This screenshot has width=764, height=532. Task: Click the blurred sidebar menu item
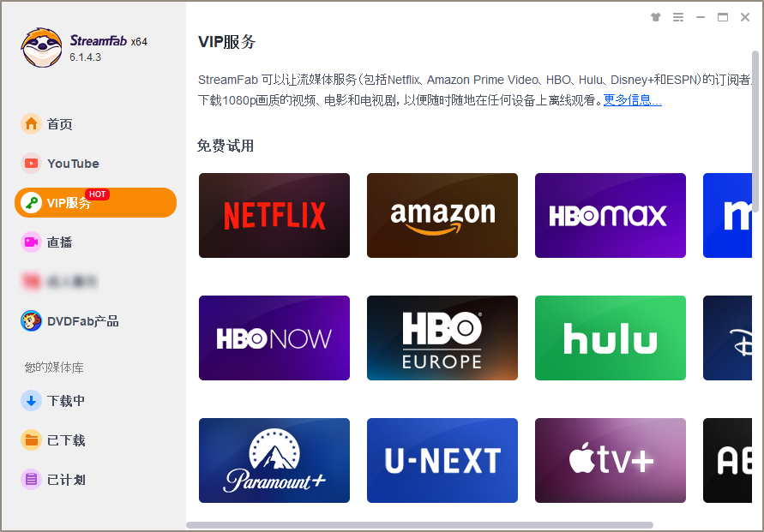(x=59, y=281)
